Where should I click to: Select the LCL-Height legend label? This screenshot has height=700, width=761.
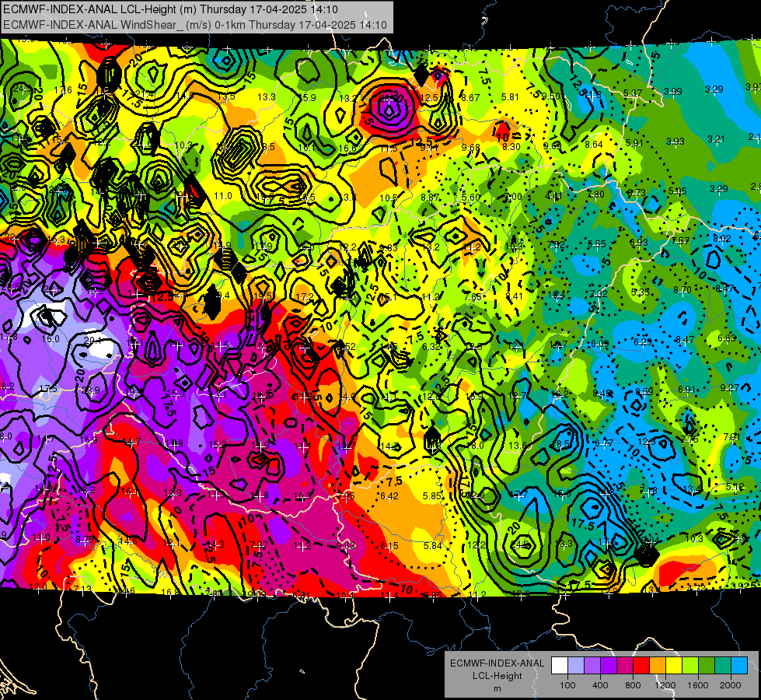coord(497,676)
